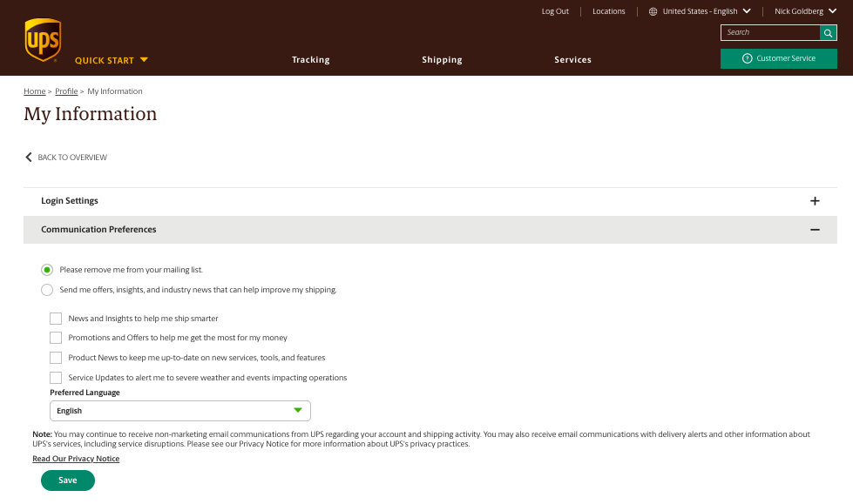Check the News and Insights checkbox
Screen dimensions: 853x504
pos(56,319)
